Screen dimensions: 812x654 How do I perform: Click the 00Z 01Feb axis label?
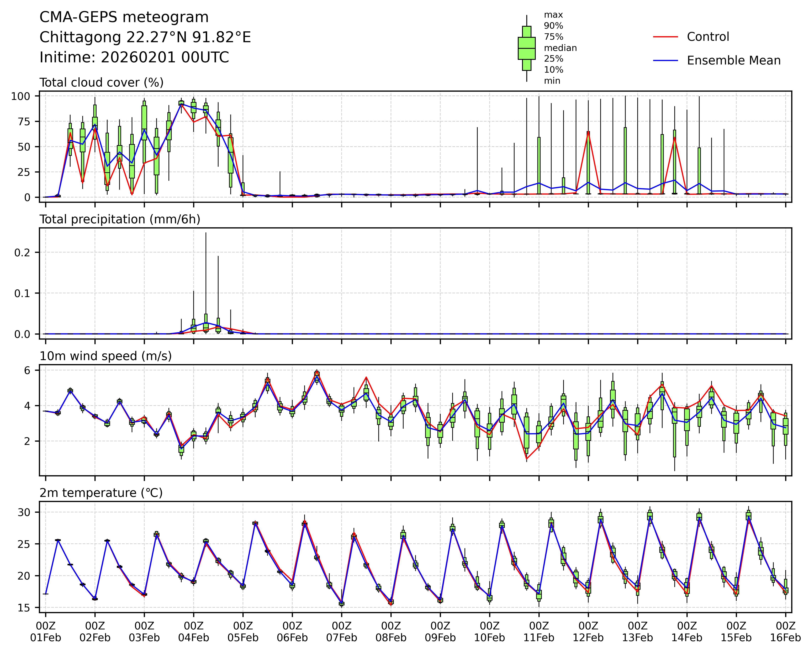(x=46, y=632)
